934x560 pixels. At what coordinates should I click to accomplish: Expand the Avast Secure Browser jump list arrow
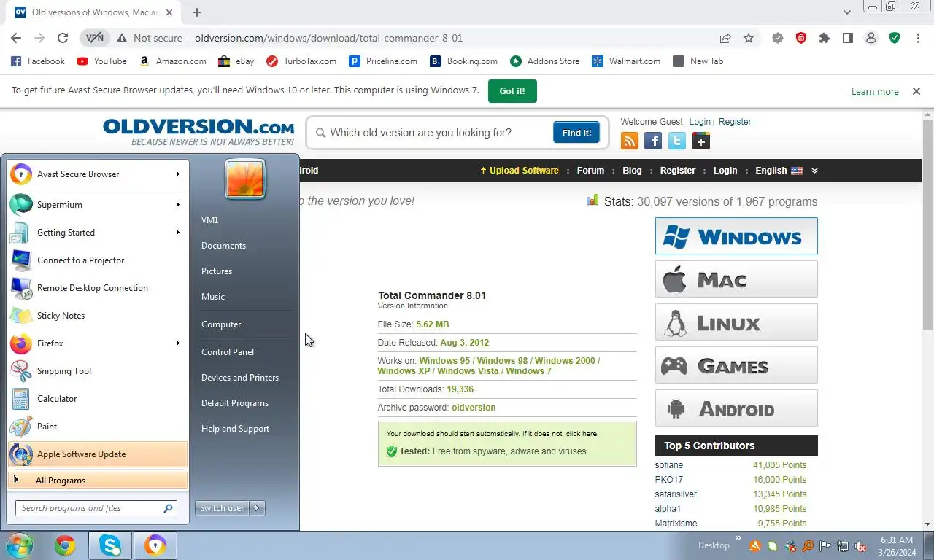point(177,174)
